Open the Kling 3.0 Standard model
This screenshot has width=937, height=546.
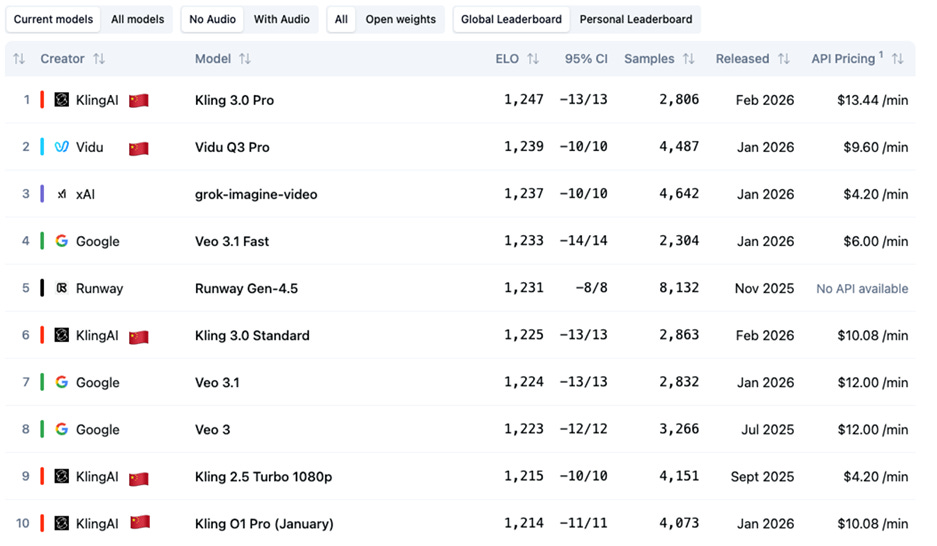click(x=252, y=335)
